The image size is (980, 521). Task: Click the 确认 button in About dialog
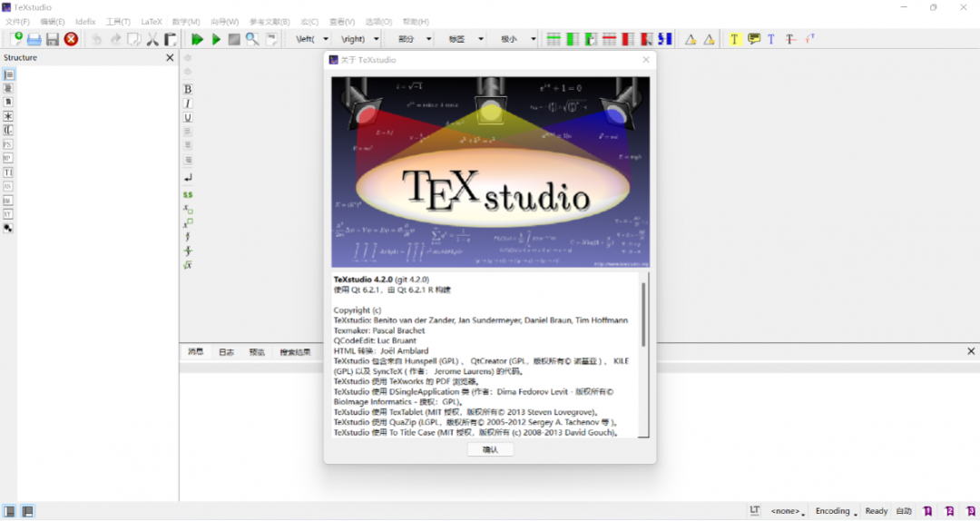(x=491, y=449)
